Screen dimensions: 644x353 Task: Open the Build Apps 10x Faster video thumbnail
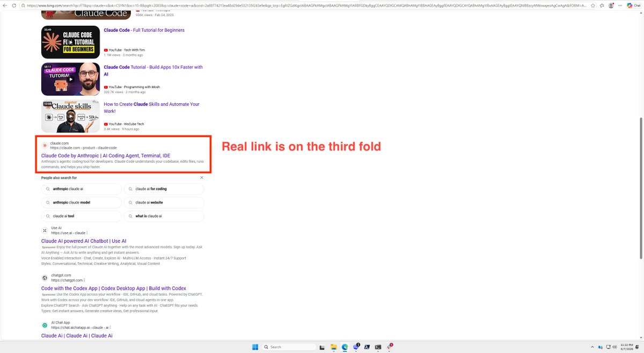tap(70, 79)
